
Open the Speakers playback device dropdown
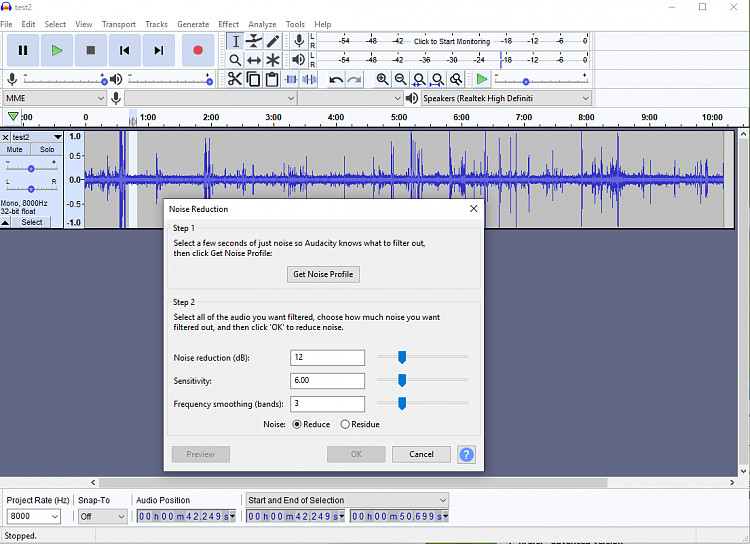[506, 98]
